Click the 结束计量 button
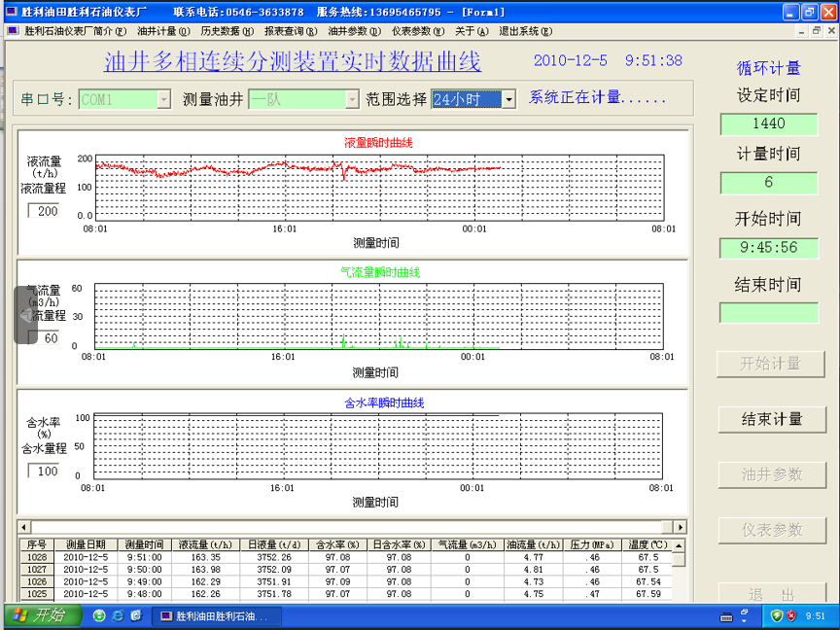The width and height of the screenshot is (840, 630). (772, 419)
